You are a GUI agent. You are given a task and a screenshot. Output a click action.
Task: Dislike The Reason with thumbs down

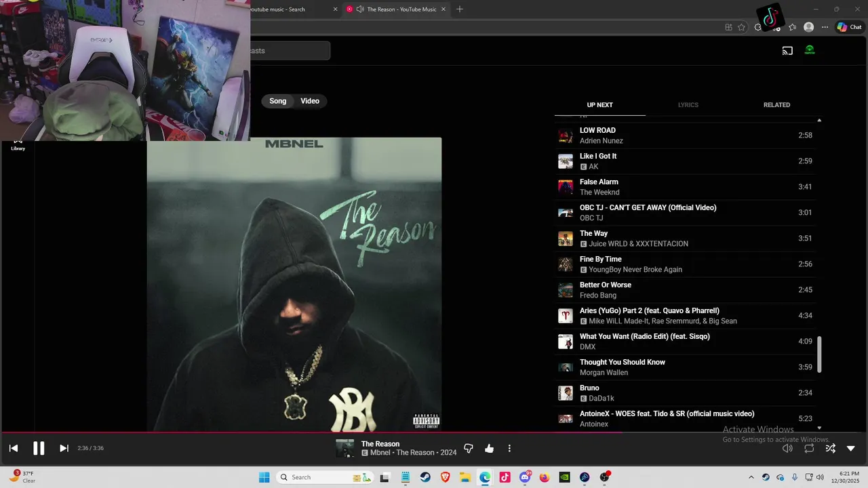468,448
